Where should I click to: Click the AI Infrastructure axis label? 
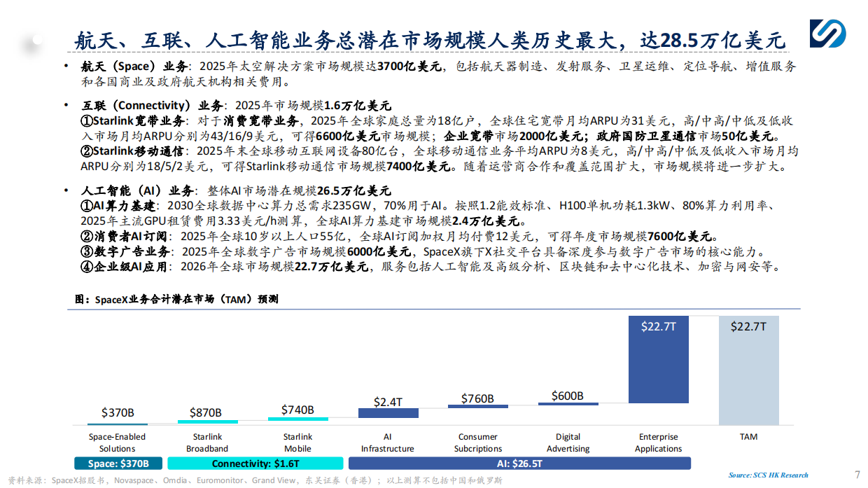point(388,442)
